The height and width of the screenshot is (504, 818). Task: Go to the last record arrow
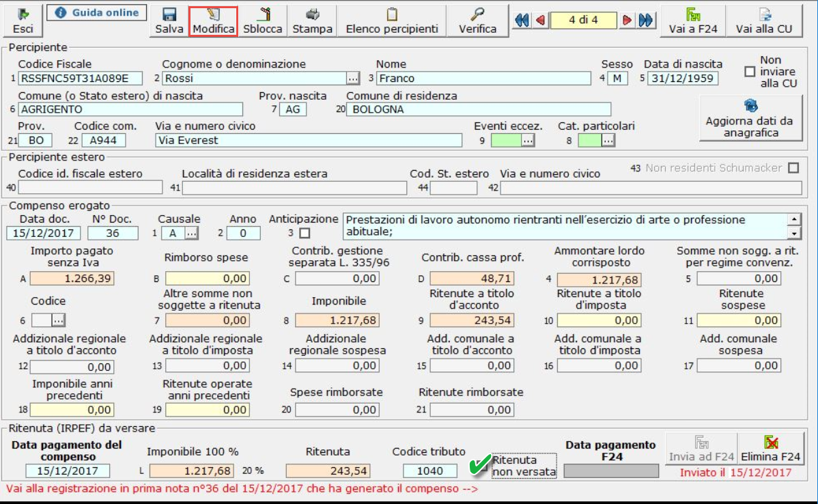coord(645,20)
